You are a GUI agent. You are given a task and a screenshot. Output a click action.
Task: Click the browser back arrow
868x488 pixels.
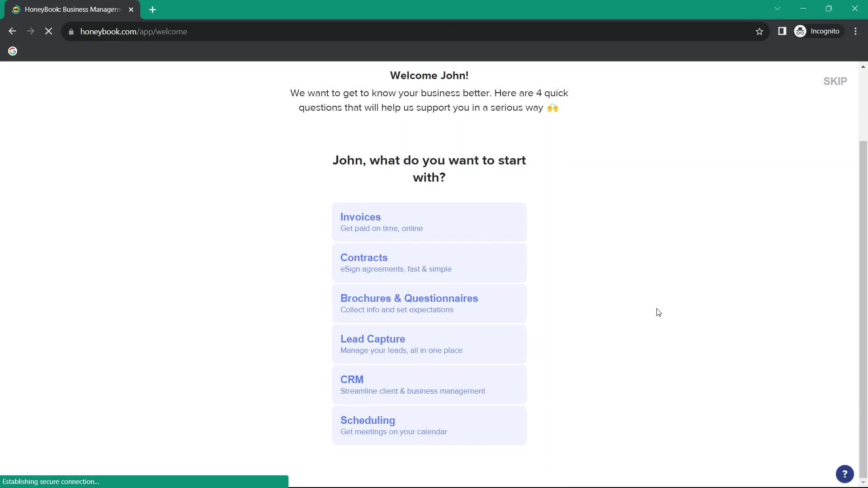coord(12,31)
